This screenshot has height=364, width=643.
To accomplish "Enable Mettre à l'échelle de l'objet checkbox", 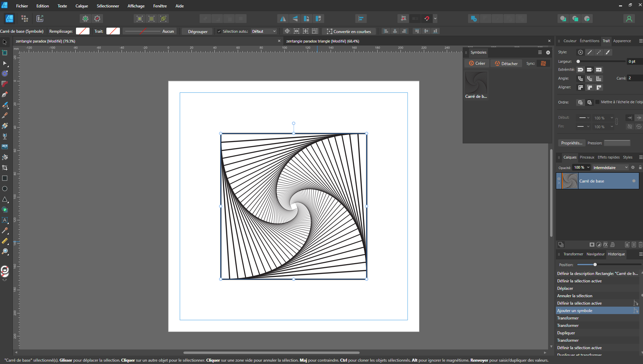I will tap(597, 102).
